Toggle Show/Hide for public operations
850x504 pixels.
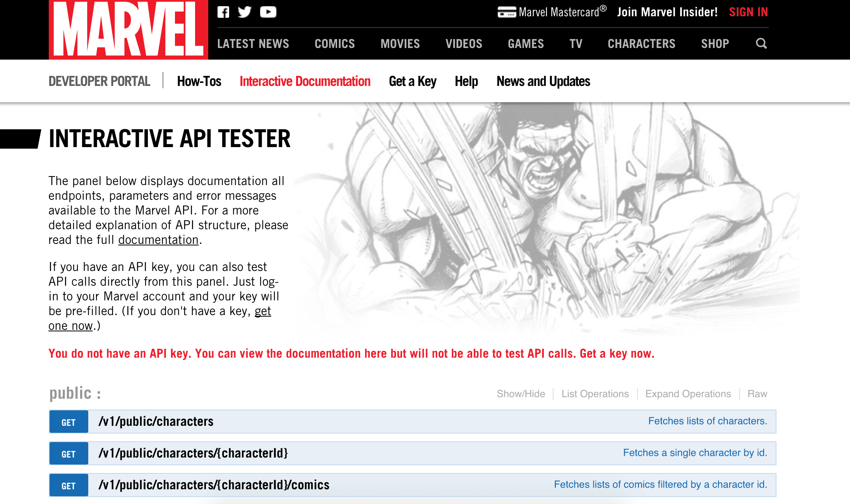[x=521, y=394]
